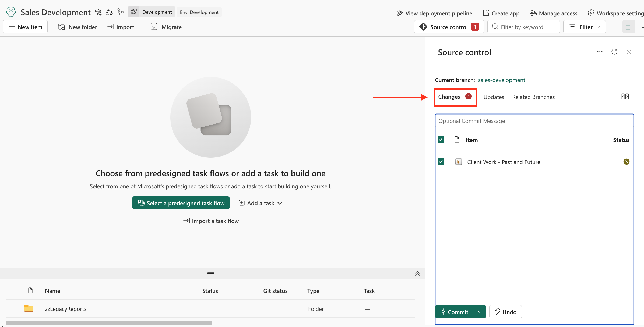
Task: Click the list view layout icon
Action: point(629,27)
